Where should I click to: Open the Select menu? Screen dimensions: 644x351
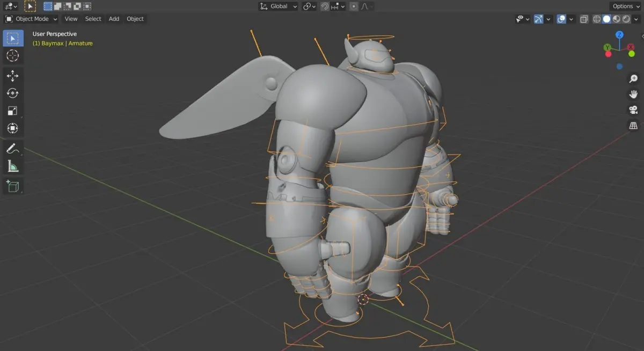(x=93, y=19)
